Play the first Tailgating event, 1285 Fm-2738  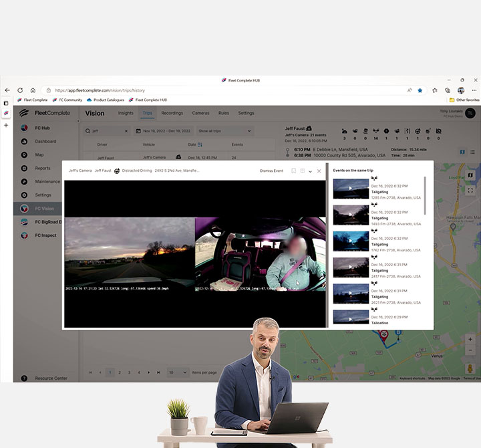351,189
